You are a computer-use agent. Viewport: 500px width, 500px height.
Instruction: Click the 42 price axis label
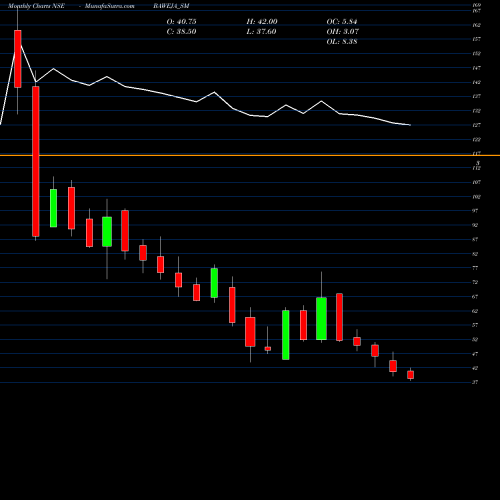[475, 368]
